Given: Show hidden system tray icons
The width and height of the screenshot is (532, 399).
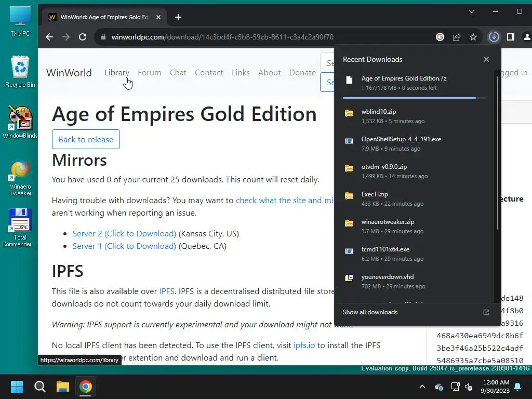Looking at the screenshot, I should point(422,387).
